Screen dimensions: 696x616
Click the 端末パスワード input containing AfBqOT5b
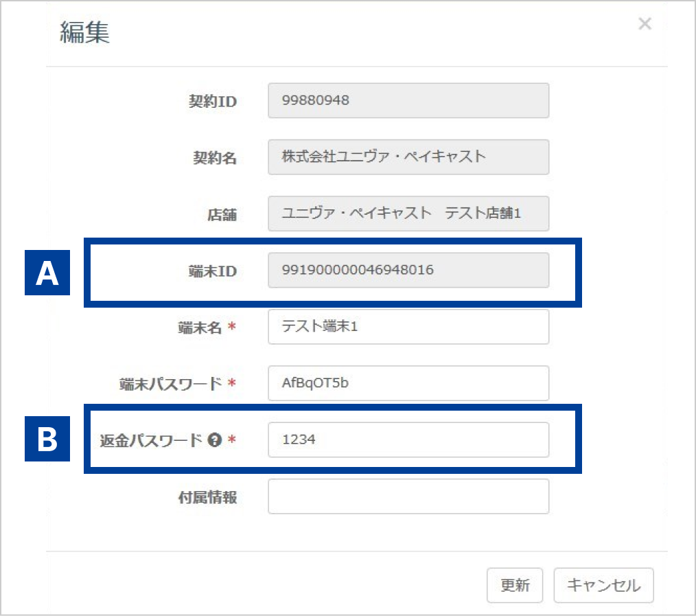tap(408, 383)
